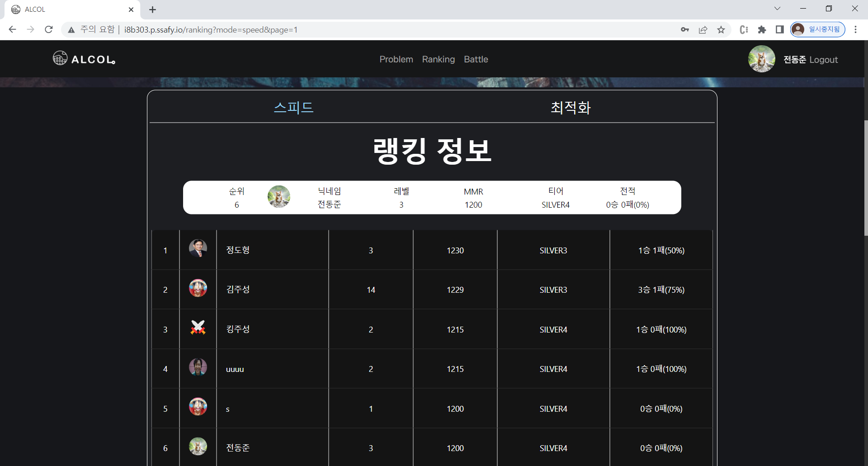868x466 pixels.
Task: Open a new browser tab
Action: pos(152,10)
